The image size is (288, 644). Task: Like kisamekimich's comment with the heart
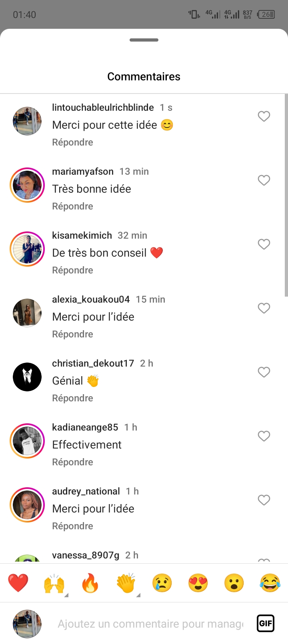coord(264,244)
